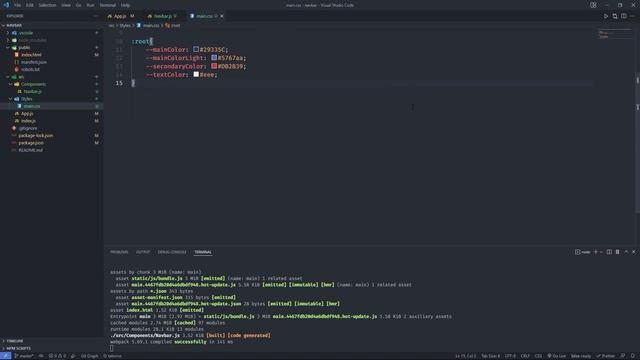Switch to the Output panel tab
This screenshot has width=640, height=360.
tap(143, 252)
